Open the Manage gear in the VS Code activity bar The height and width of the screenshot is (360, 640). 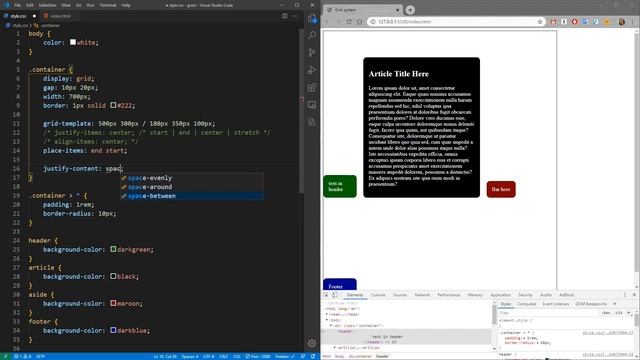[312, 343]
